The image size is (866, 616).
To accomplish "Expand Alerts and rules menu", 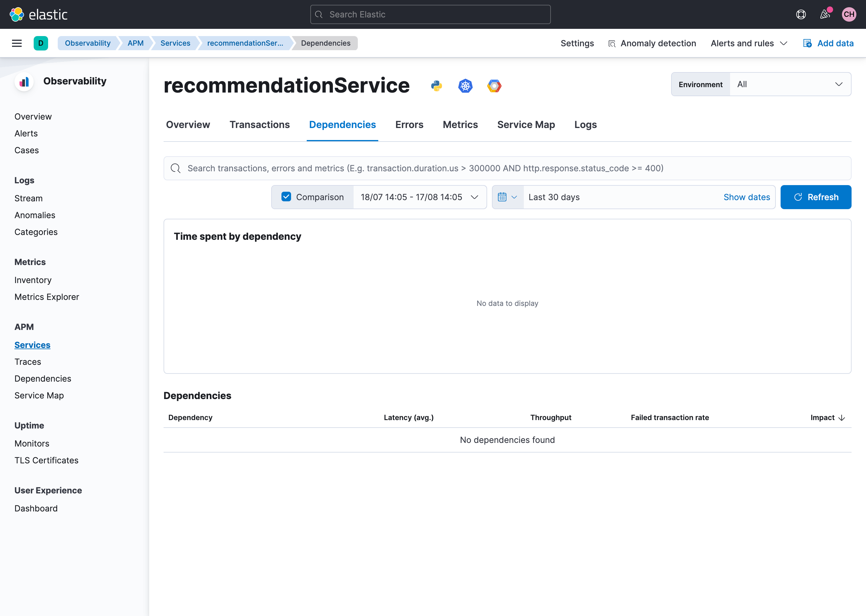I will pyautogui.click(x=749, y=43).
